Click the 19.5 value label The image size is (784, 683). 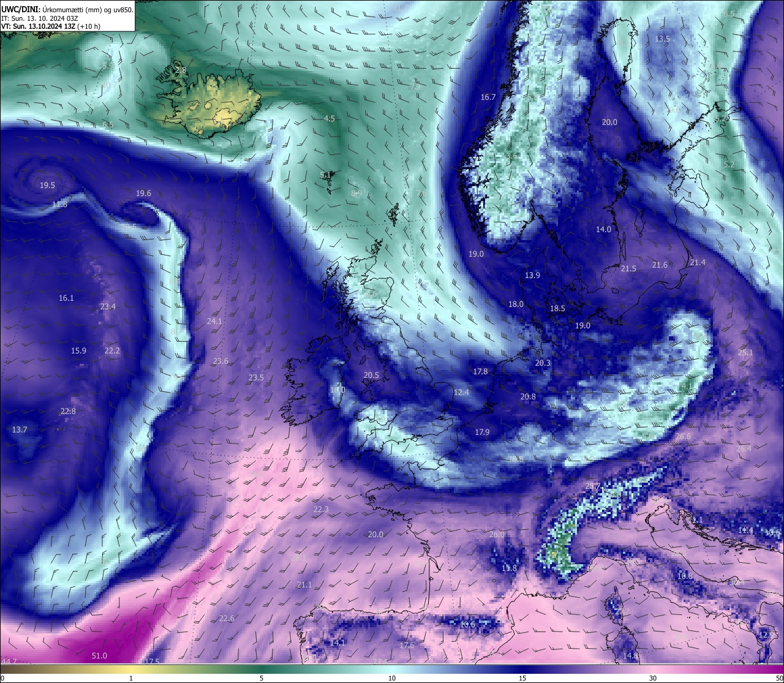[48, 186]
